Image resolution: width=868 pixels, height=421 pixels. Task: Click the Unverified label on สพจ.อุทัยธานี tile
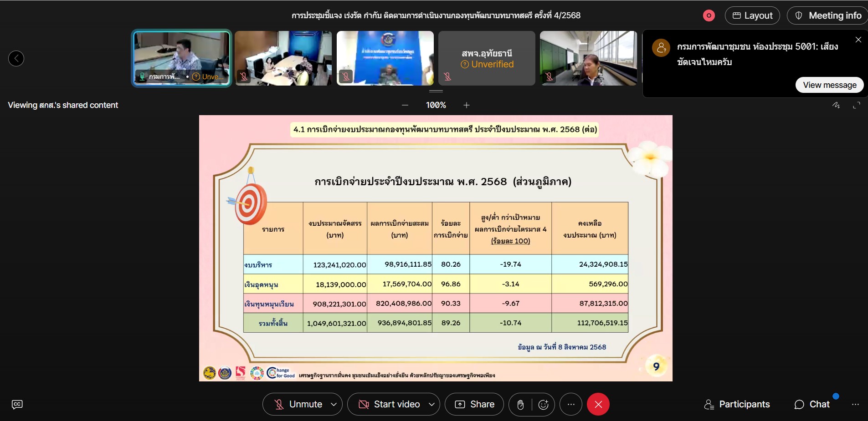(x=487, y=65)
